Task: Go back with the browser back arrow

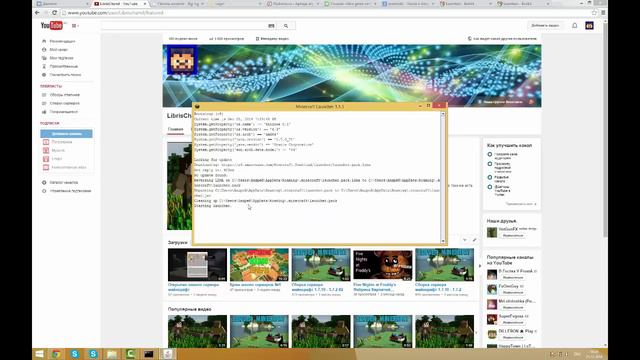Action: (38, 13)
